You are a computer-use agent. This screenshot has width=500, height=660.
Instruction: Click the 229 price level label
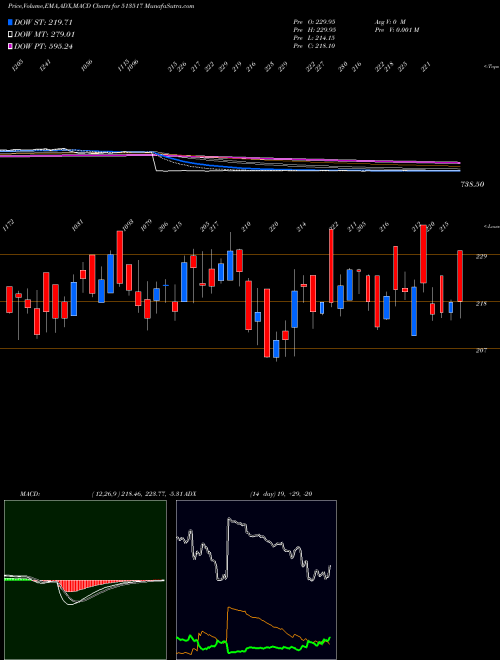tap(481, 256)
